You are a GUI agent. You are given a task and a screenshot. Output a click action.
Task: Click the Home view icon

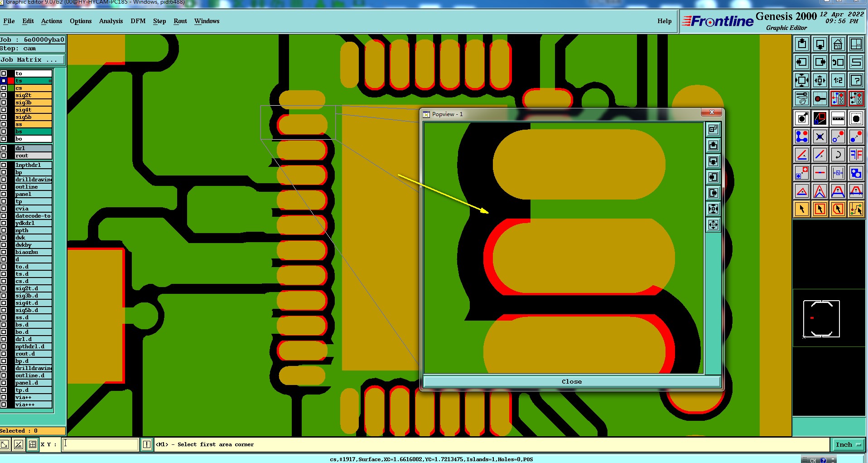point(838,44)
